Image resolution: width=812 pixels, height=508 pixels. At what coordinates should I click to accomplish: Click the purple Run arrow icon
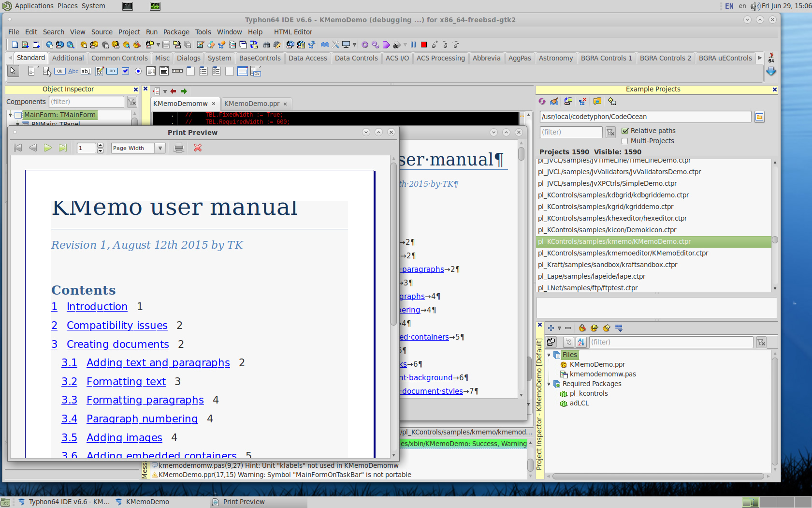(387, 45)
